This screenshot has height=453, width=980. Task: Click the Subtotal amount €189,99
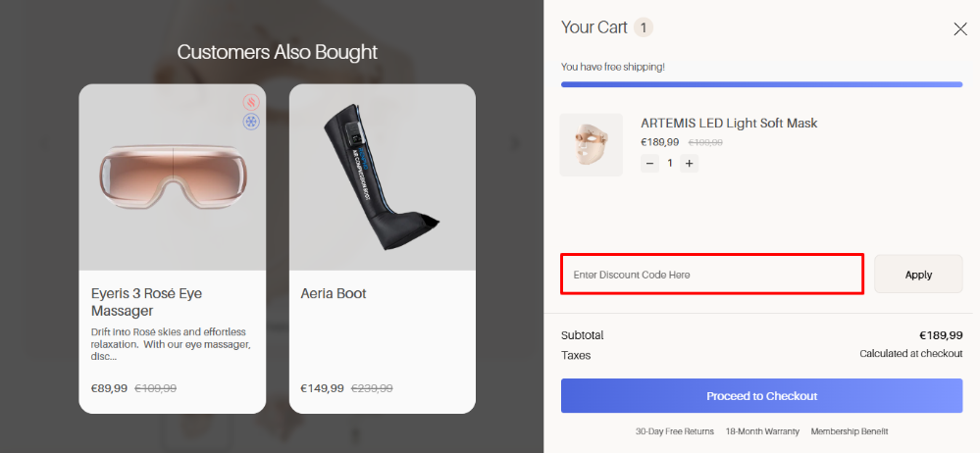[x=941, y=335]
